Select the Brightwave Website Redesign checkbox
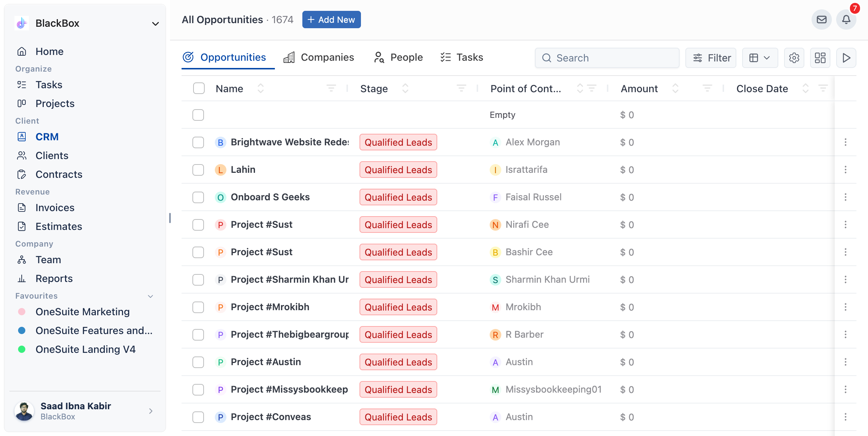868x436 pixels. [x=198, y=142]
